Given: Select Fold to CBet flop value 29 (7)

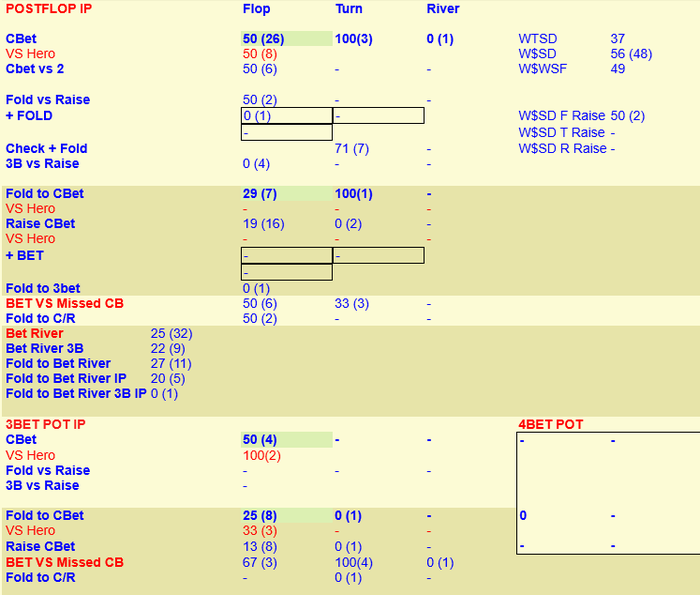Looking at the screenshot, I should 259,194.
